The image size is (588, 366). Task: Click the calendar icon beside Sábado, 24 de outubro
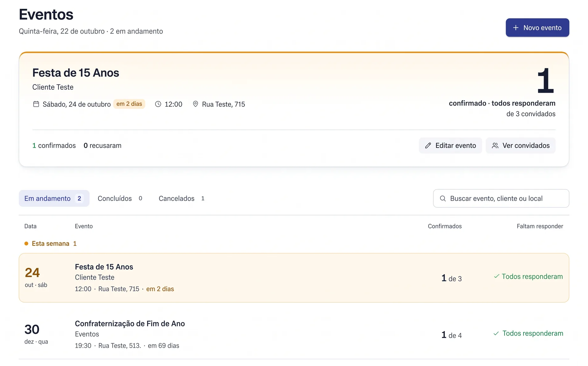click(x=36, y=104)
